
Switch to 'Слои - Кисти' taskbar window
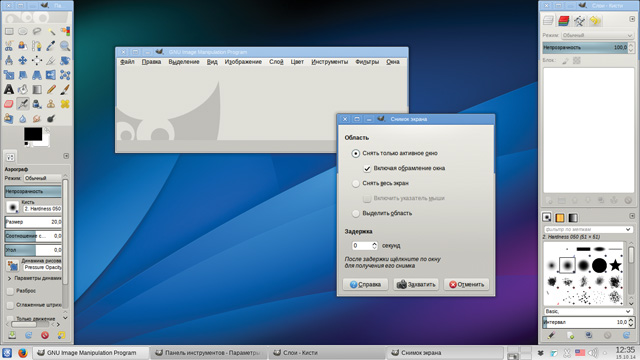tap(327, 353)
